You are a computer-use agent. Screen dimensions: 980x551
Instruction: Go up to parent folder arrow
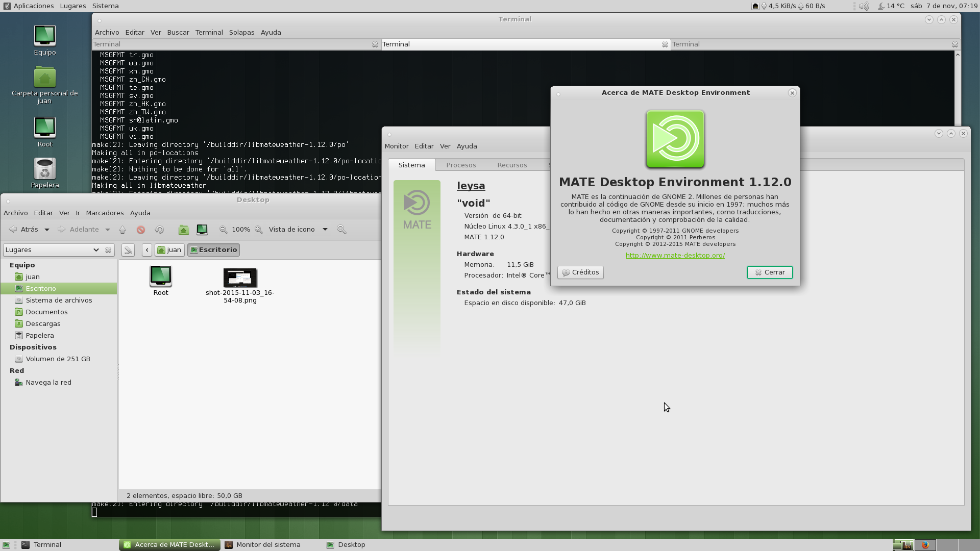122,230
